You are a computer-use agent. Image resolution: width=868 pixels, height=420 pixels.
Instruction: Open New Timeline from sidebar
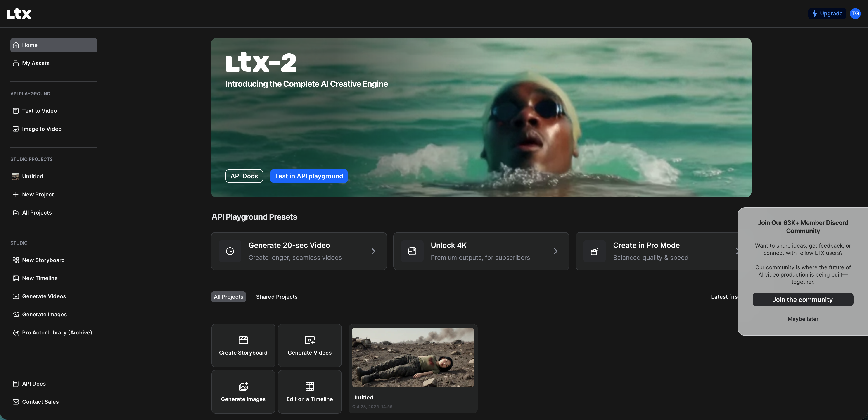click(x=39, y=278)
